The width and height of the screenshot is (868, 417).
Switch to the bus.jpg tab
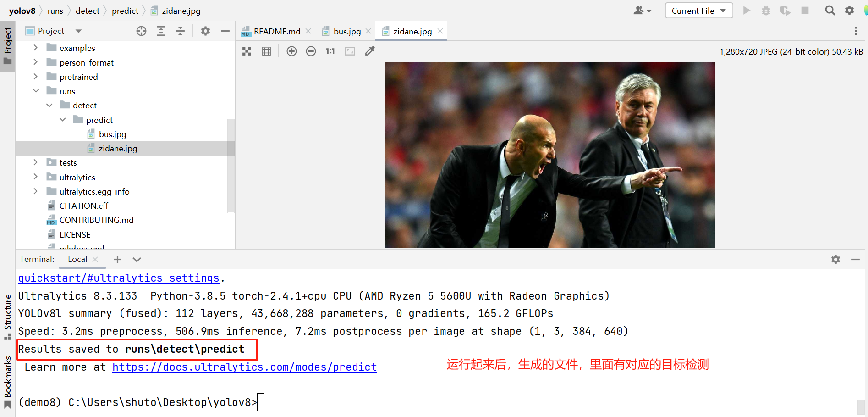(346, 31)
